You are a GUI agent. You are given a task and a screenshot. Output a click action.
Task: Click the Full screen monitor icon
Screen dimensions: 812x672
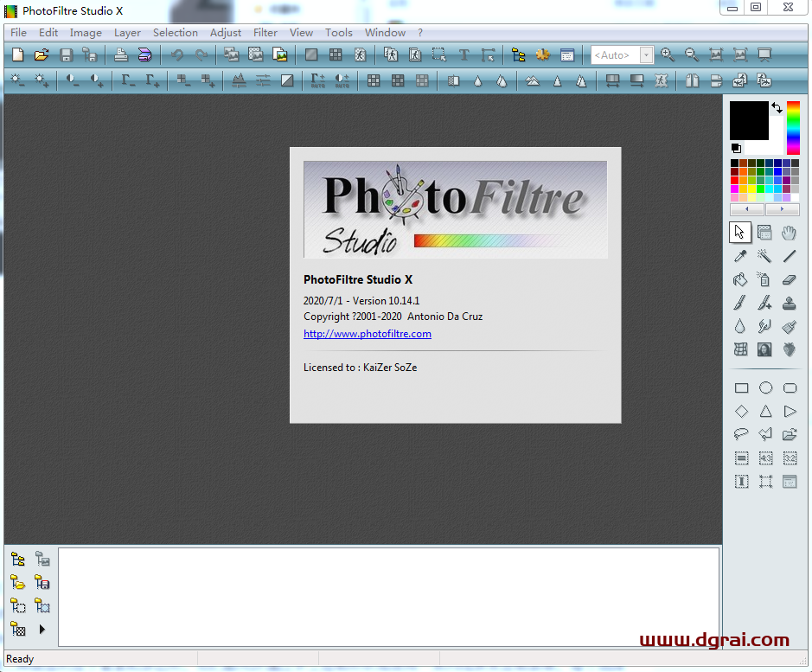(x=764, y=55)
